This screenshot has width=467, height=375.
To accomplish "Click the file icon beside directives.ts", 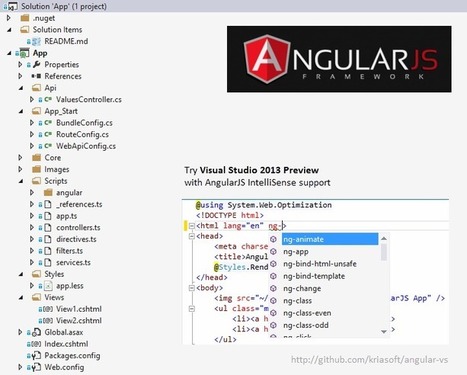I will click(x=48, y=239).
